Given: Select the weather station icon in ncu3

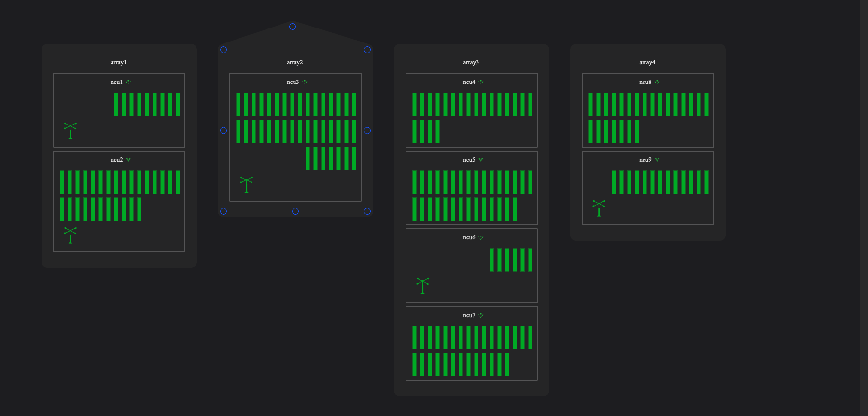Looking at the screenshot, I should pos(246,184).
